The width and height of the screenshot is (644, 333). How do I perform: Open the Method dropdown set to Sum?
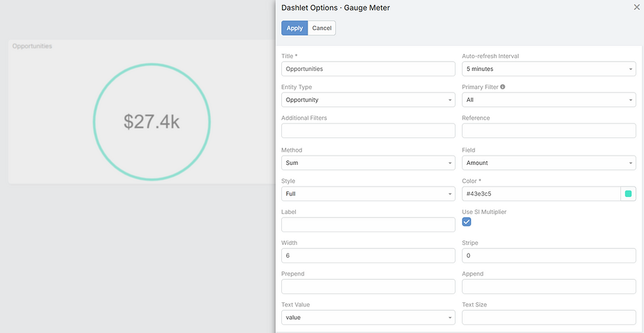(368, 163)
